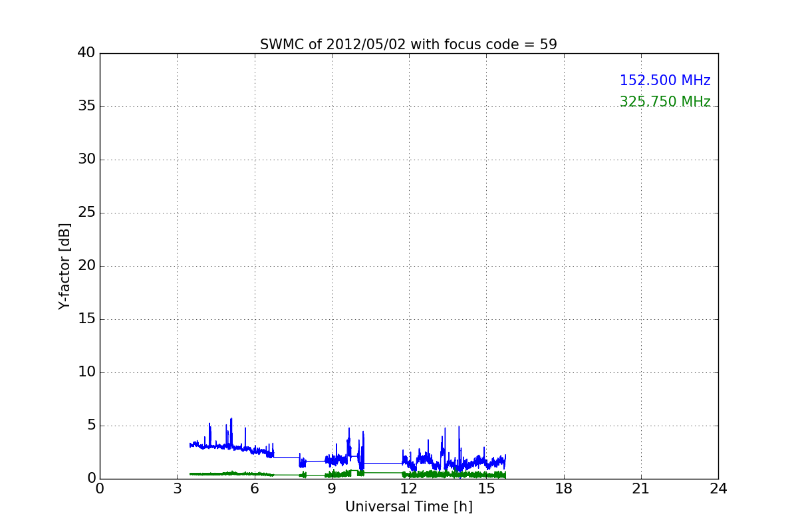798x532 pixels.
Task: Select the green 325.750 MHz legend label
Action: (665, 102)
